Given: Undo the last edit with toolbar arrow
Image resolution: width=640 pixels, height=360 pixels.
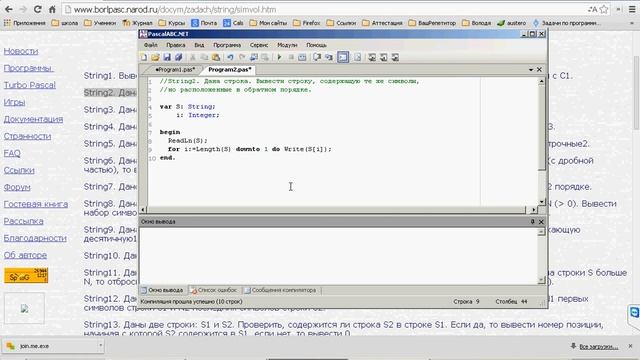Looking at the screenshot, I should pos(230,58).
